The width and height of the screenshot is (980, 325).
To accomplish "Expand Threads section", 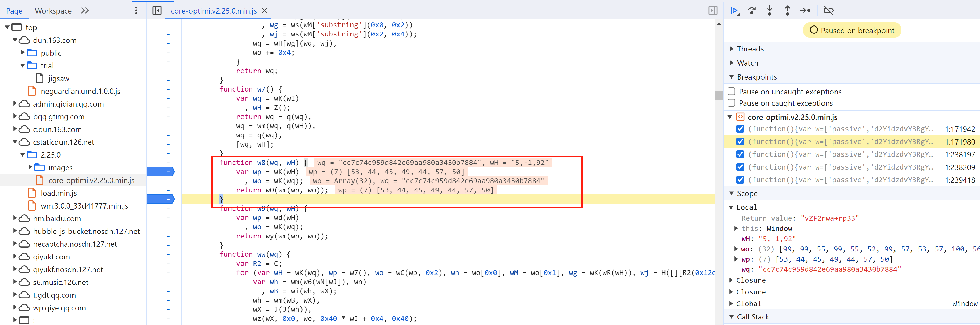I will coord(732,49).
